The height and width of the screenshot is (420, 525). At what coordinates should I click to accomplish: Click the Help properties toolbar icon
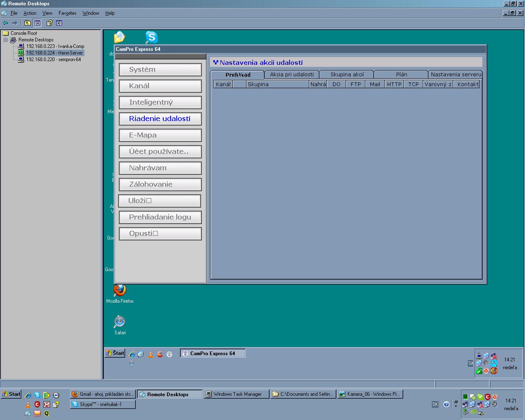[x=49, y=23]
